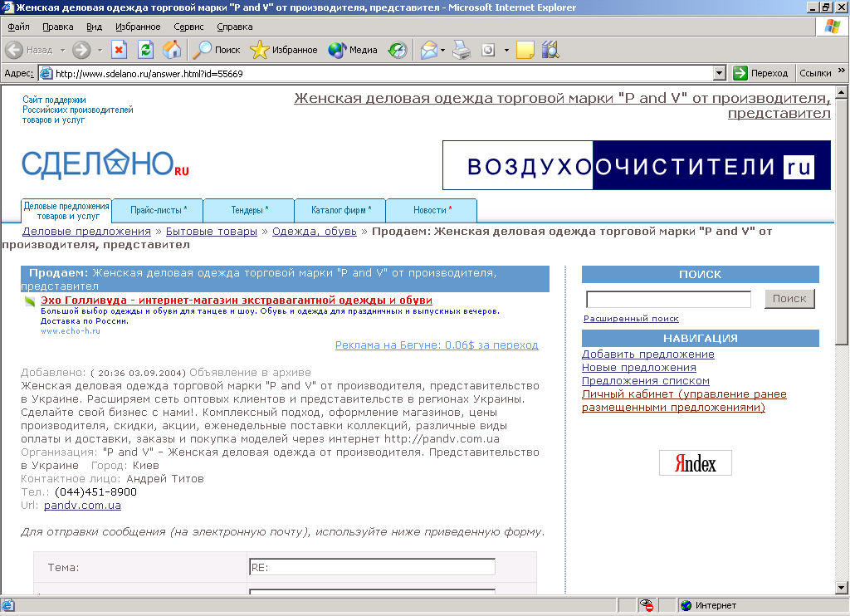Screen dimensions: 850x616
Task: Open the Воздухоочистители.ru banner ad
Action: click(x=637, y=165)
